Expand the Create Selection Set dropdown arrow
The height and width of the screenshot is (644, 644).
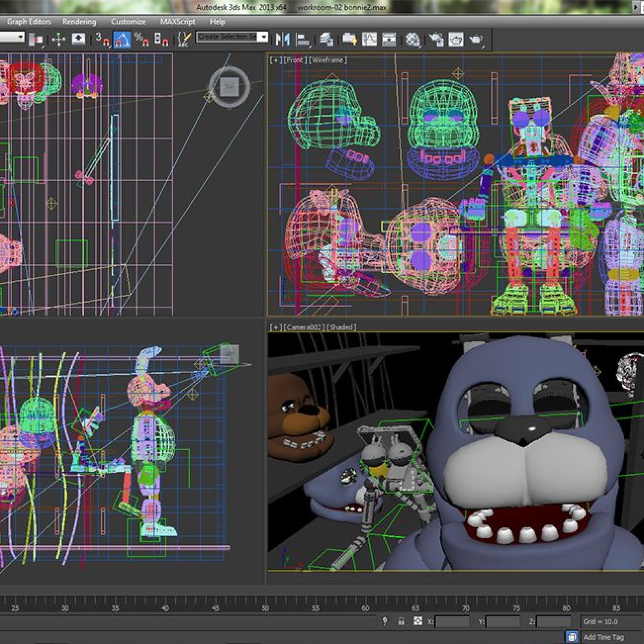[263, 37]
